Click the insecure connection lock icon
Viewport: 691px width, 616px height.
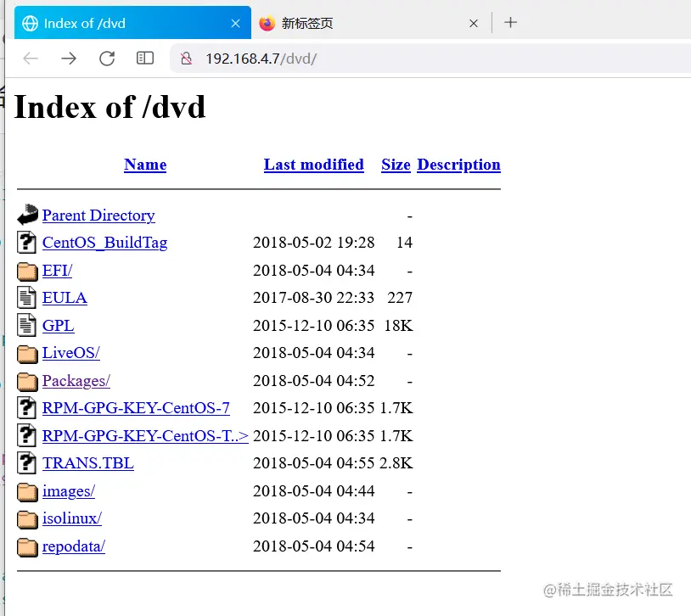(187, 59)
